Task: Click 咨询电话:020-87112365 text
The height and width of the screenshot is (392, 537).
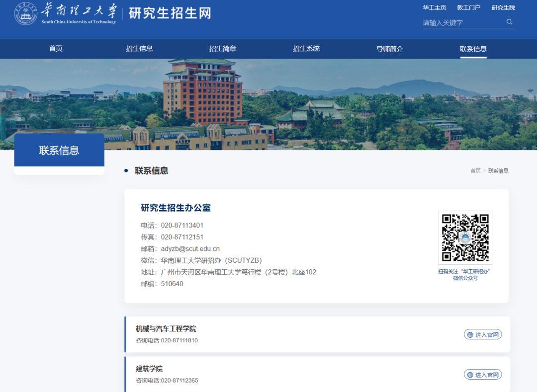Action: pos(167,381)
